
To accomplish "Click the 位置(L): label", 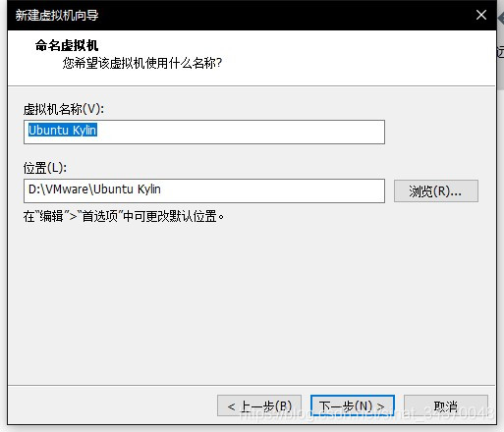I will click(45, 168).
